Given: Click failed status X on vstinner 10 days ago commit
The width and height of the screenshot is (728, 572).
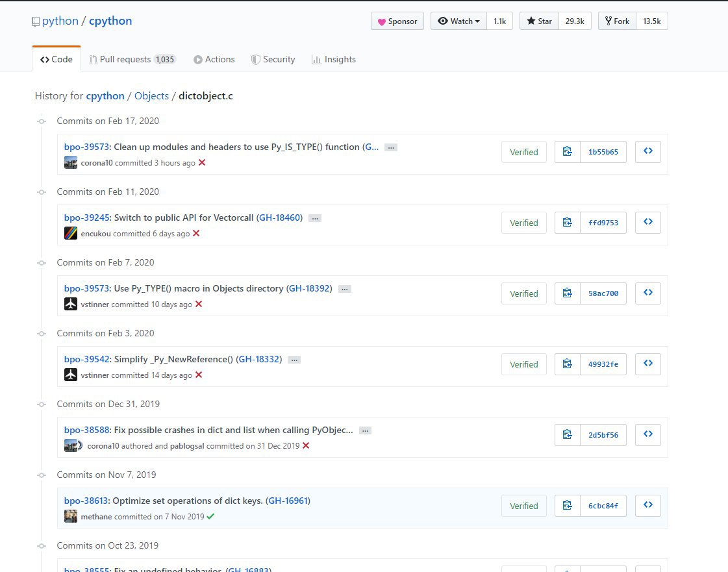Looking at the screenshot, I should 199,304.
